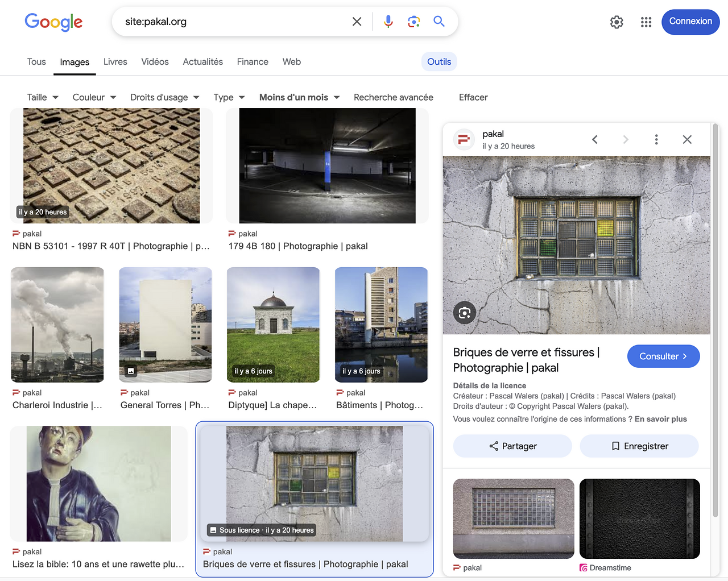Open the Dreamstime dark texture thumbnail
This screenshot has height=581, width=728.
point(639,518)
